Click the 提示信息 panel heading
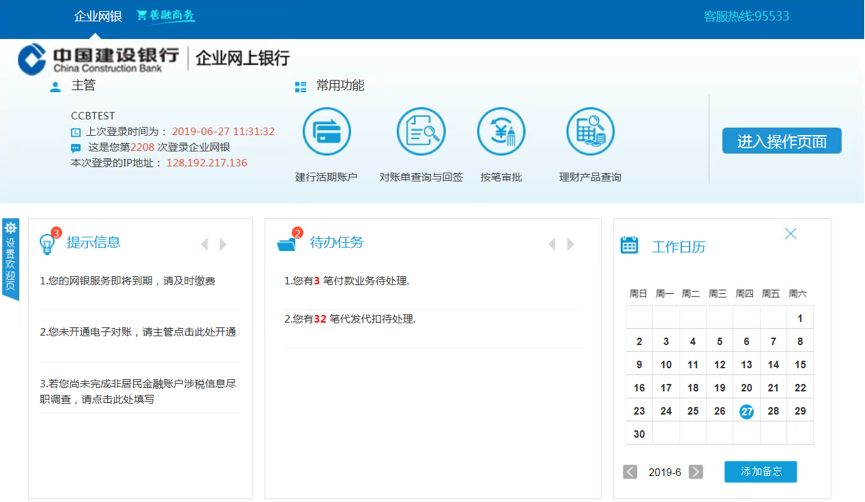Viewport: 865px width, 502px height. point(93,242)
